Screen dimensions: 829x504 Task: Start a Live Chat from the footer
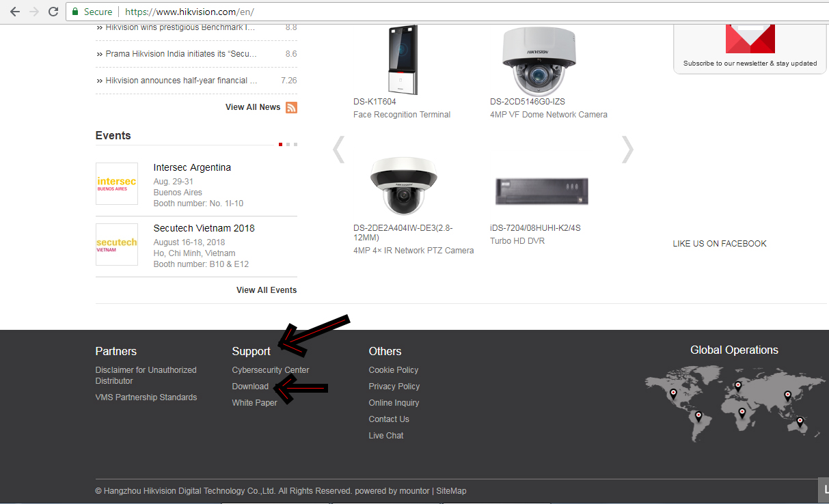pos(386,436)
